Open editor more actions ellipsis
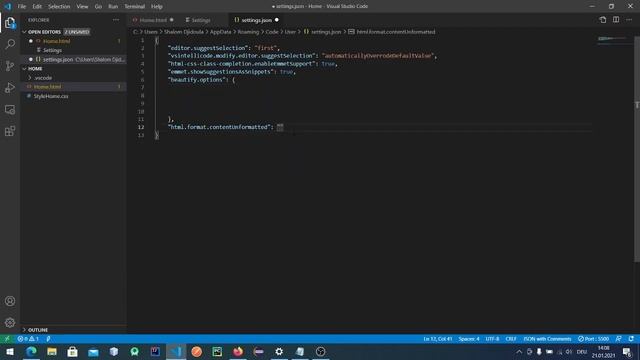The height and width of the screenshot is (360, 640). tap(629, 20)
